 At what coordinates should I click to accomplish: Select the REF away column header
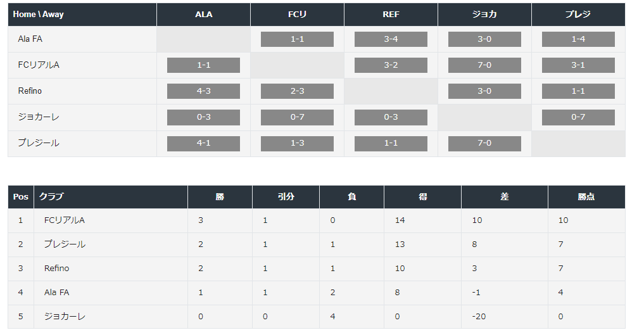[391, 15]
